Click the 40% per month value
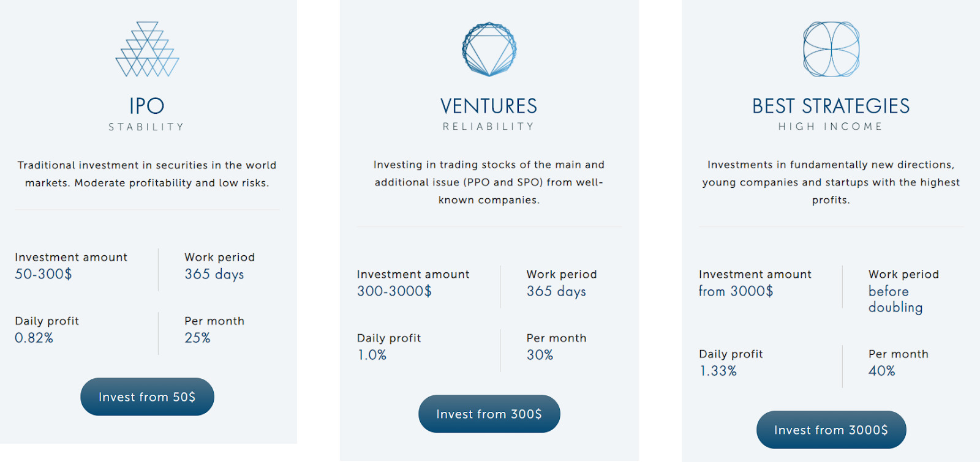The height and width of the screenshot is (462, 980). tap(881, 371)
